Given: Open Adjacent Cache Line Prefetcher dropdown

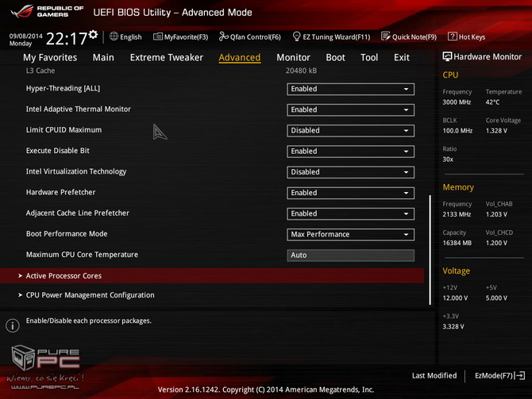Looking at the screenshot, I should pos(350,213).
